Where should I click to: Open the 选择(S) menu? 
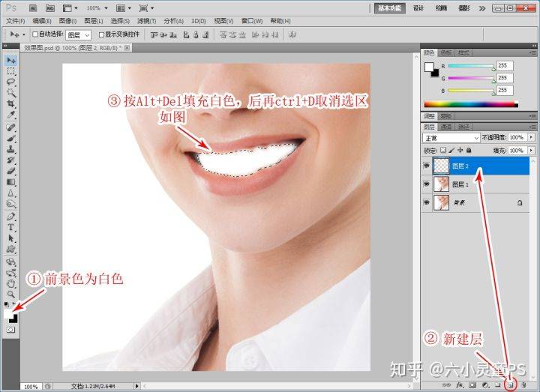(x=120, y=21)
